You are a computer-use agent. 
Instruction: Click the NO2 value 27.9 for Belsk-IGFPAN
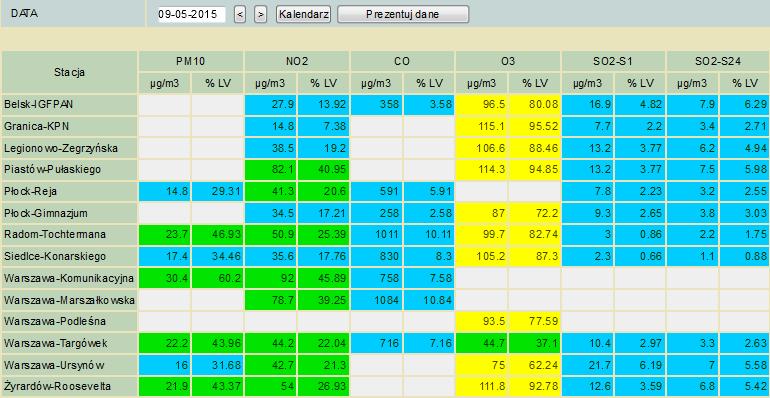coord(271,105)
